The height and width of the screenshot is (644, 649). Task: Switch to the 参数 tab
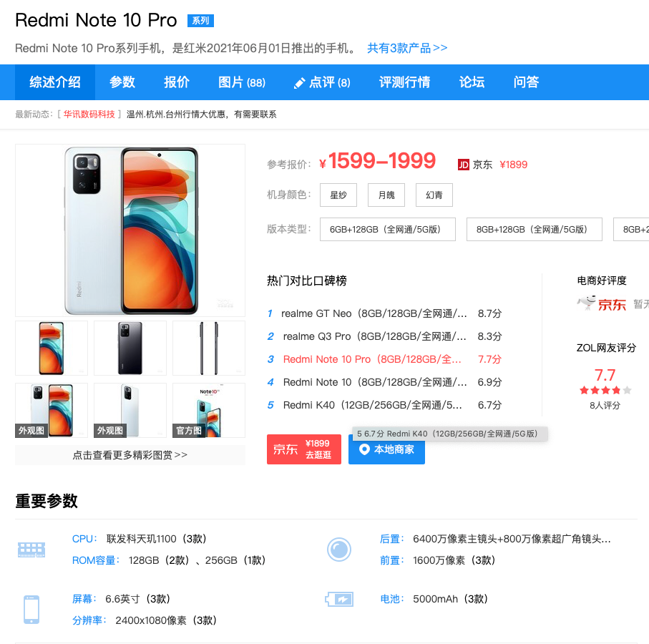(x=122, y=82)
